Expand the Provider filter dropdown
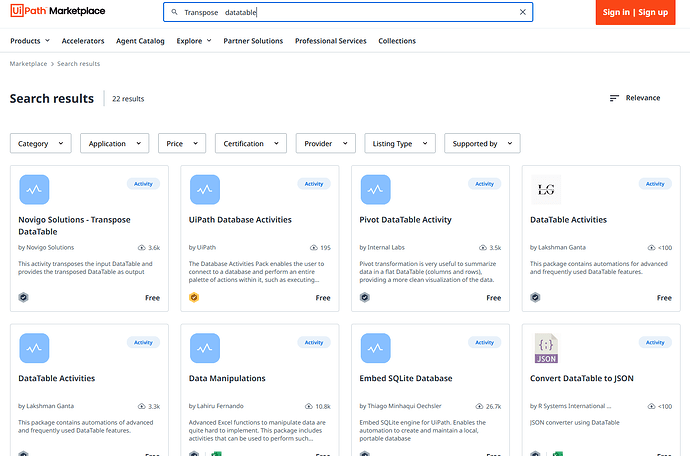Screen dimensions: 690x456 [x=326, y=143]
